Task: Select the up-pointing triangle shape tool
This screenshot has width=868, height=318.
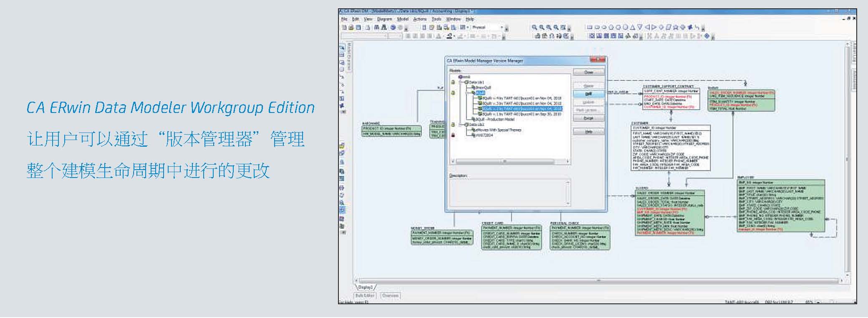Action: coord(632,27)
